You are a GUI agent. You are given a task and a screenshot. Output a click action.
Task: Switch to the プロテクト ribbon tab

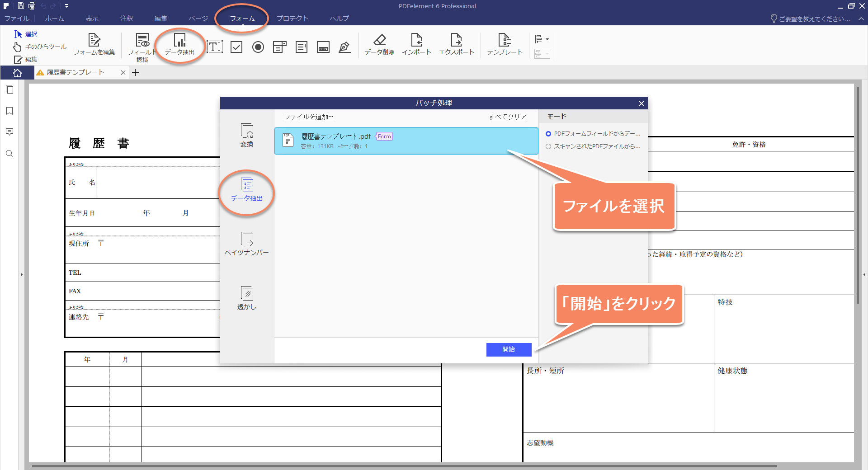[x=292, y=19]
